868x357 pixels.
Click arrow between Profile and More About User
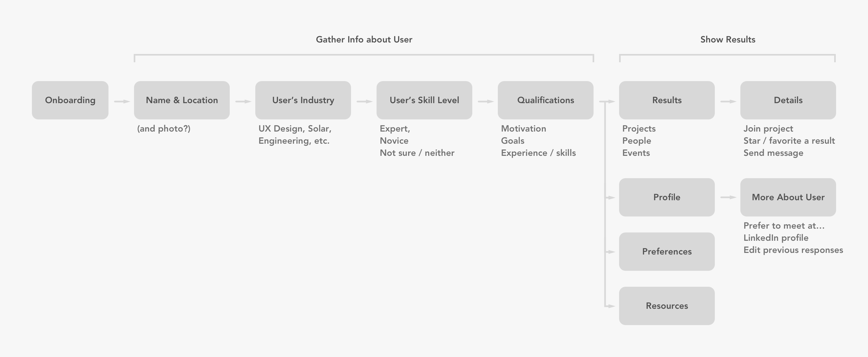(728, 197)
